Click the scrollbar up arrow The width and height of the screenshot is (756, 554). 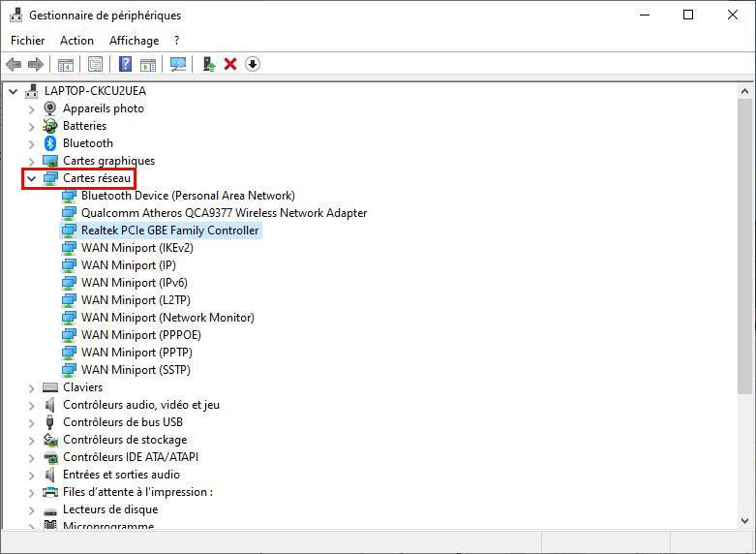745,91
